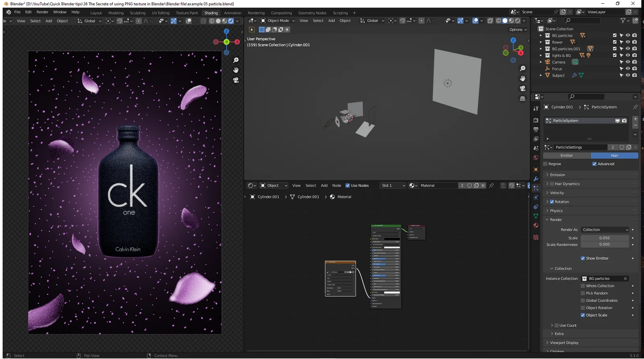Click the Blender logo menu
Image resolution: width=644 pixels, height=359 pixels.
coord(8,12)
